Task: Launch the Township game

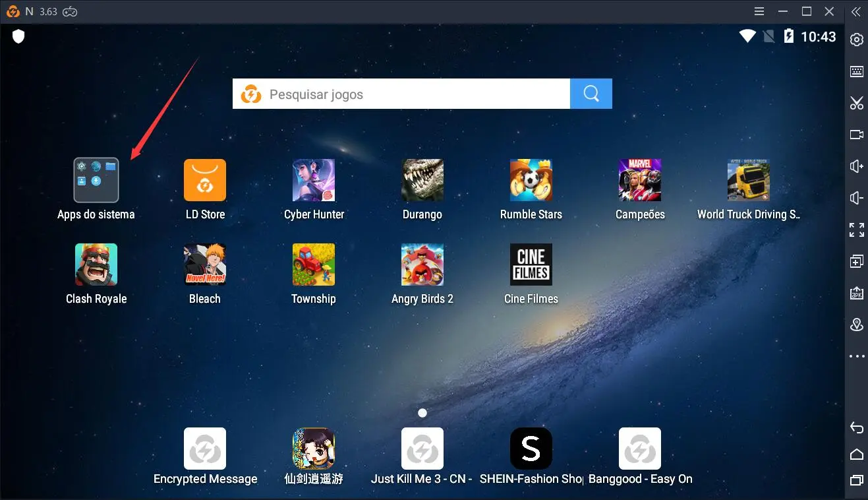Action: pyautogui.click(x=314, y=265)
